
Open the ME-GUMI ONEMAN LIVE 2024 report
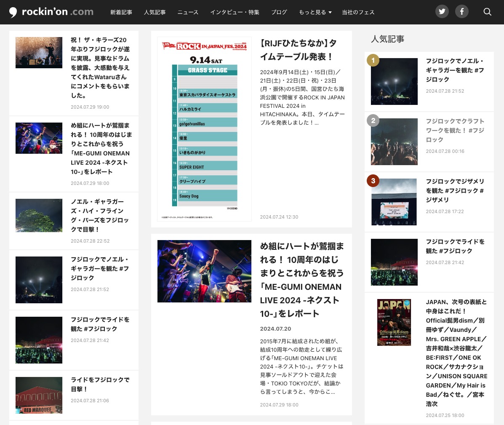click(x=301, y=278)
